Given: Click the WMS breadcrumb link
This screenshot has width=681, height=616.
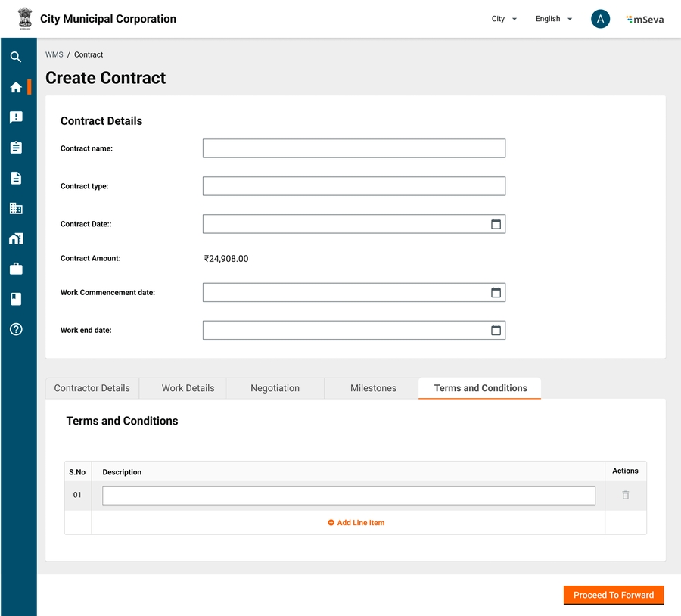Looking at the screenshot, I should click(54, 54).
